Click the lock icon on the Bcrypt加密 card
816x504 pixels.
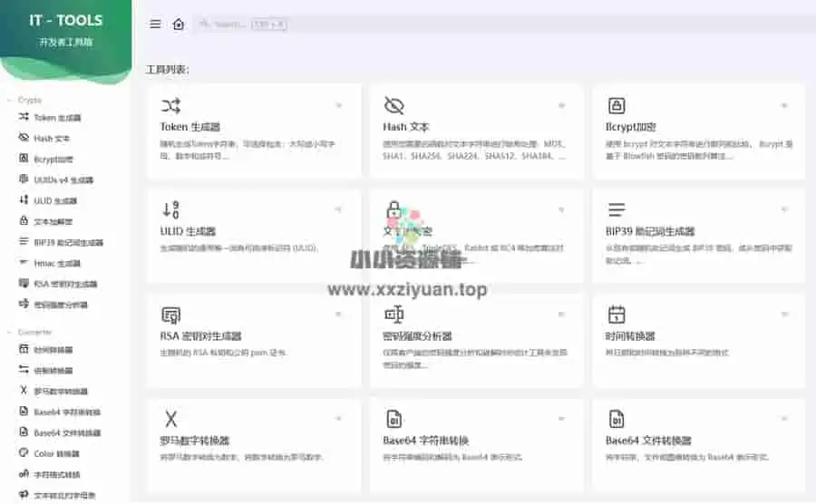[617, 105]
